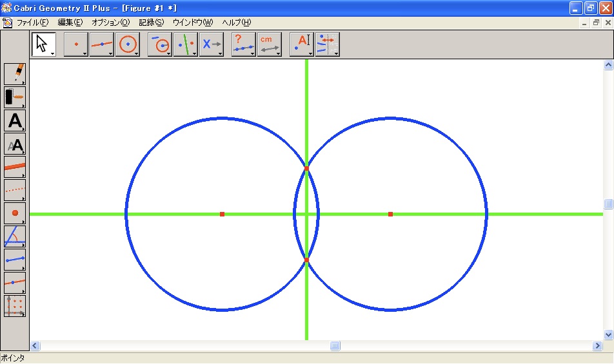Pick the pencil color attribute tool
This screenshot has height=364, width=614.
coord(15,73)
